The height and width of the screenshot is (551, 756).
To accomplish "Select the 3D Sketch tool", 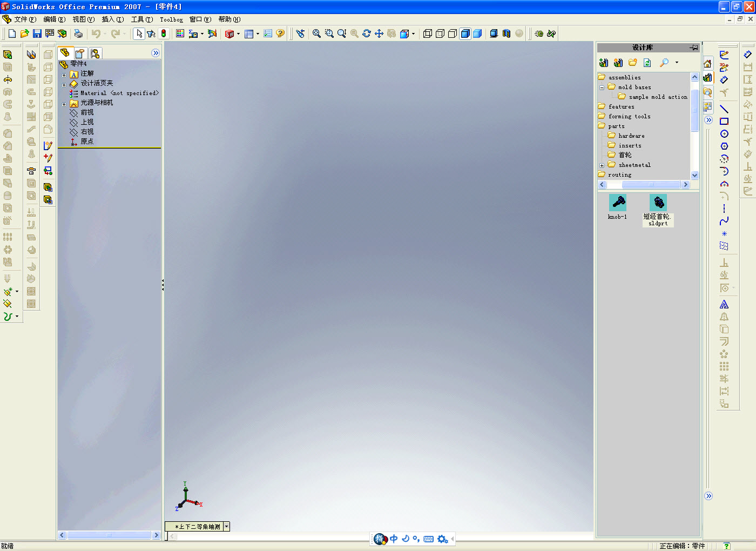I will [724, 67].
